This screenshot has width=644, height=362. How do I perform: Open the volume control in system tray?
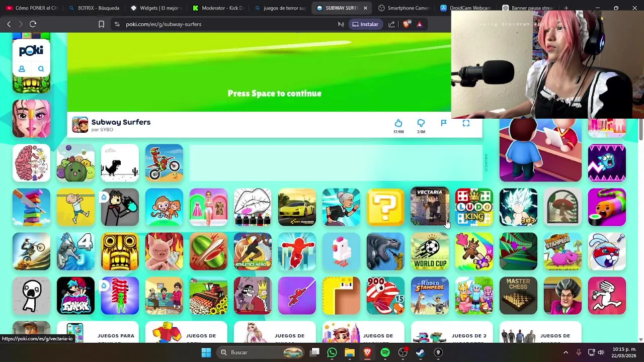[601, 352]
